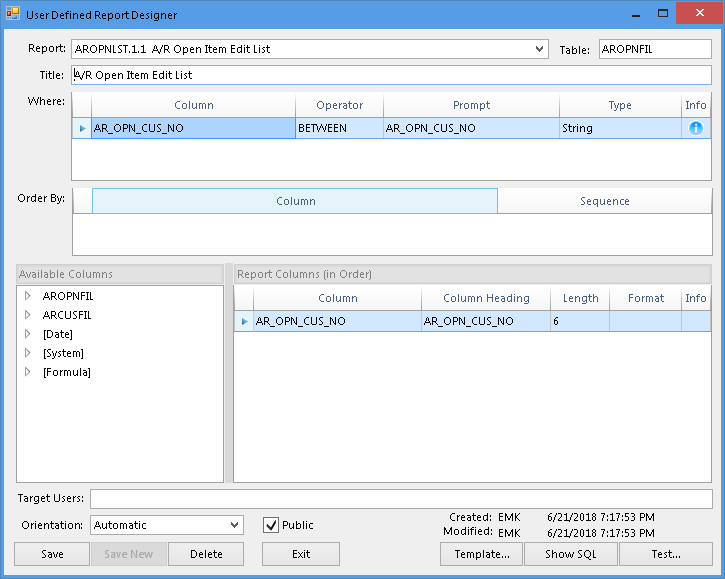Click the Report Columns Column header

[337, 298]
